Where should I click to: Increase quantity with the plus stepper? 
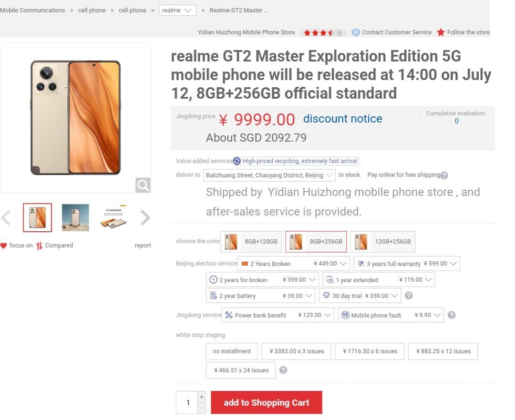(x=202, y=397)
